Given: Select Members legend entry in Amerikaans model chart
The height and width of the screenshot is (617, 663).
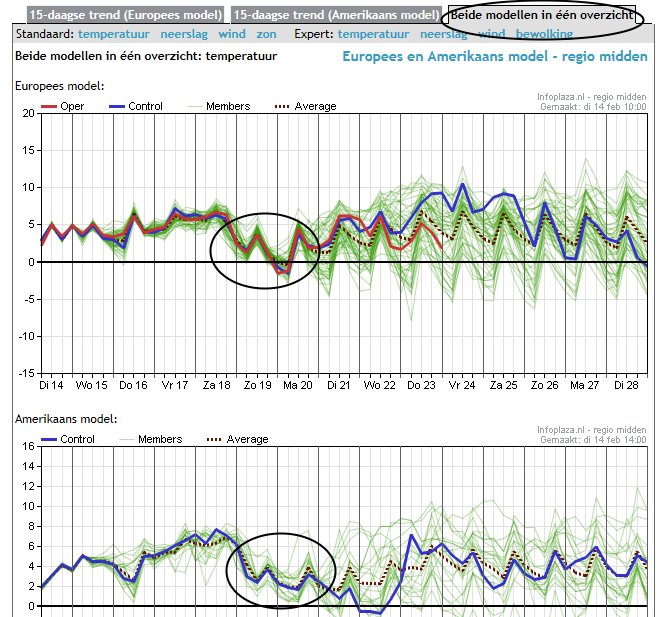Looking at the screenshot, I should pos(160,439).
